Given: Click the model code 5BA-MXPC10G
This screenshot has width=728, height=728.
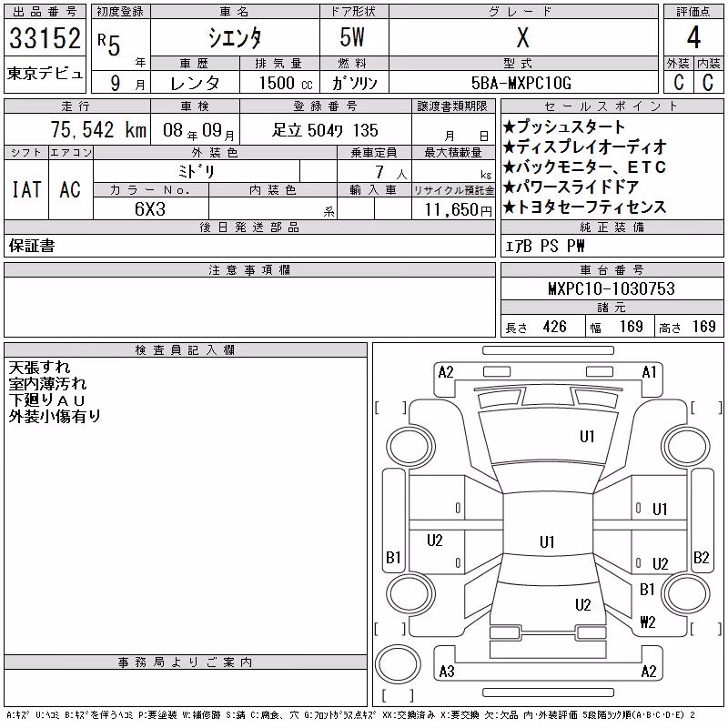Looking at the screenshot, I should pyautogui.click(x=521, y=83).
